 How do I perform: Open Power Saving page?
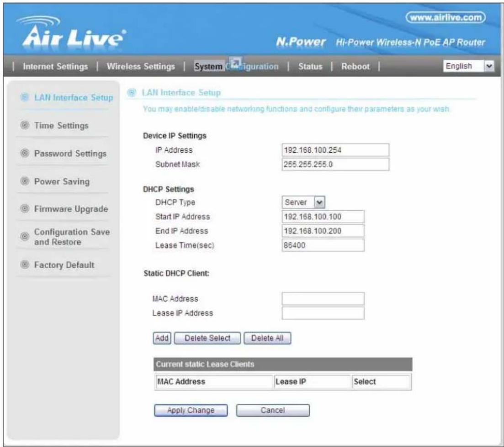(62, 181)
